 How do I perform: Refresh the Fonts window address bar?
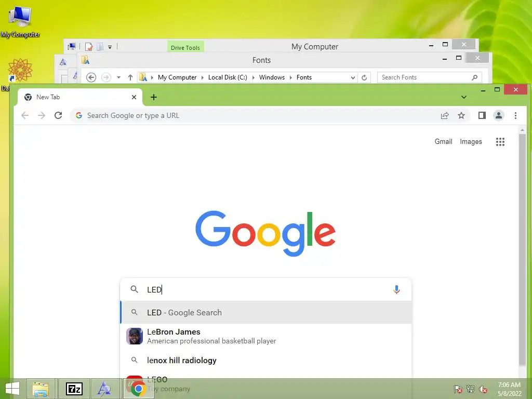364,77
